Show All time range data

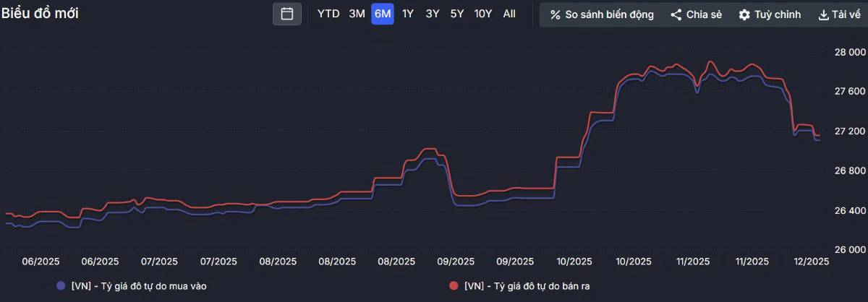tap(509, 14)
